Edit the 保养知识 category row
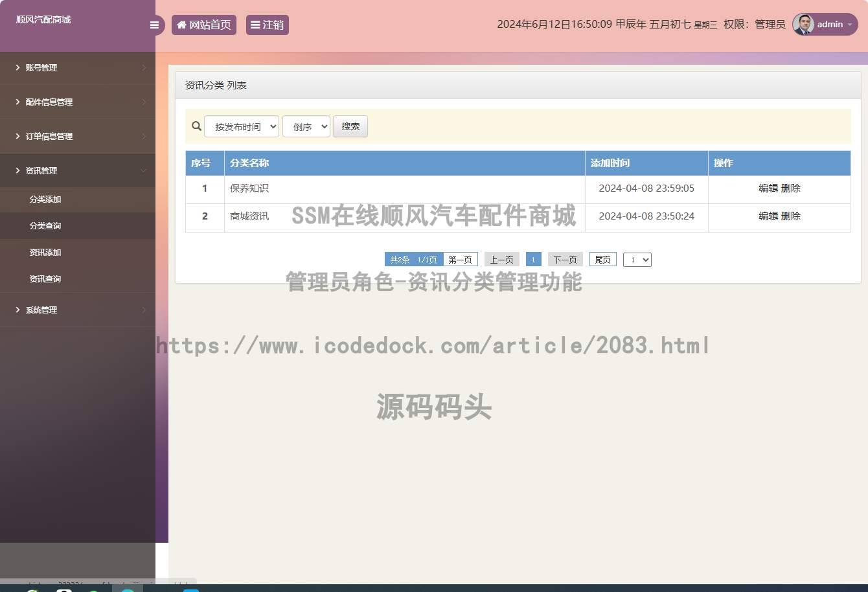The image size is (868, 592). 768,188
